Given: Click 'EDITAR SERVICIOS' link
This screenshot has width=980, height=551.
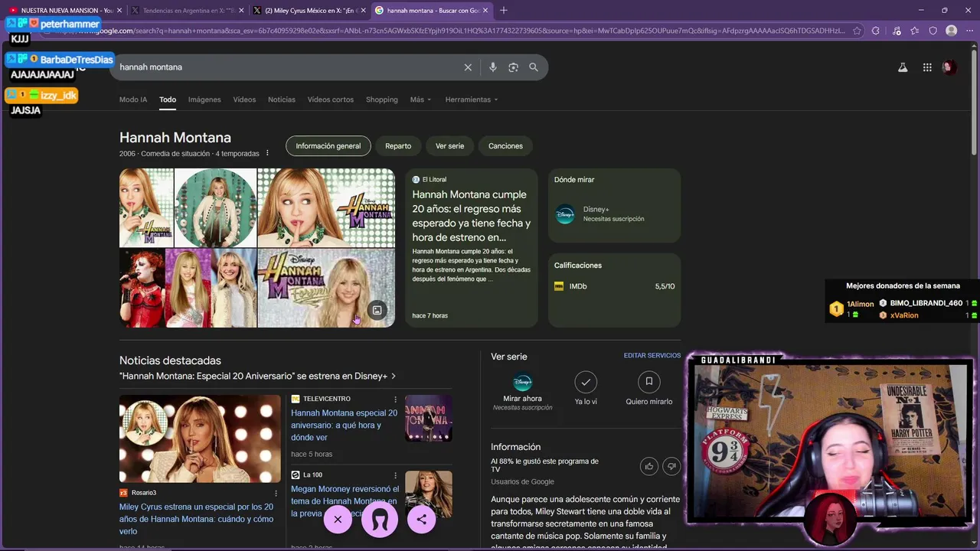Looking at the screenshot, I should 652,356.
